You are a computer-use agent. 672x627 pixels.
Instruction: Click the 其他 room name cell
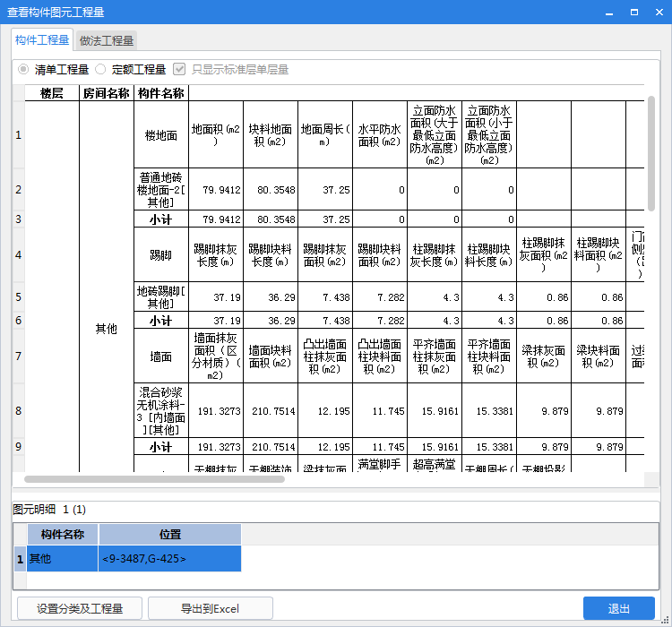coord(107,329)
